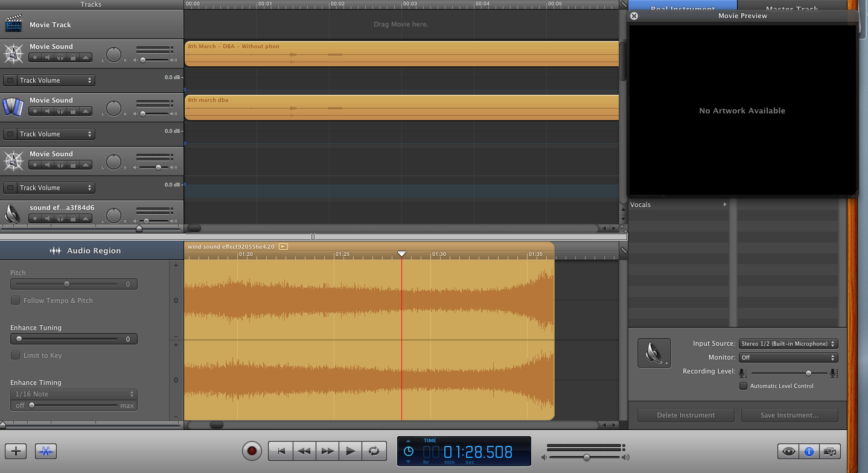868x473 pixels.
Task: Solo the empty third Movie Sound track
Action: coord(60,165)
